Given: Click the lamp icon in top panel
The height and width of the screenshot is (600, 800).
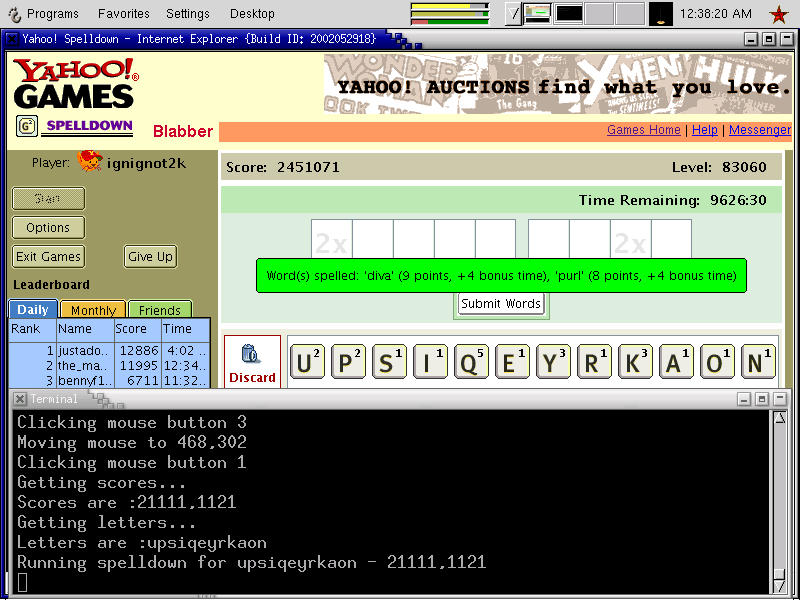Looking at the screenshot, I should point(660,14).
